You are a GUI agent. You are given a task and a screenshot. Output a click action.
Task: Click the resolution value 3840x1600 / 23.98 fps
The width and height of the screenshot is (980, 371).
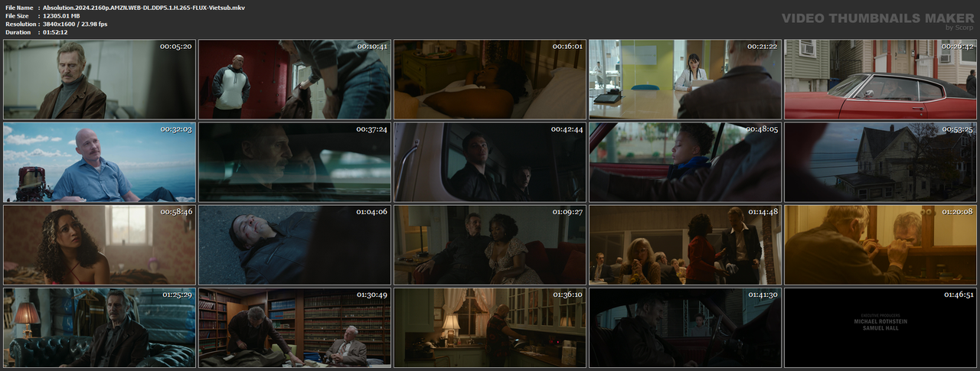[75, 24]
